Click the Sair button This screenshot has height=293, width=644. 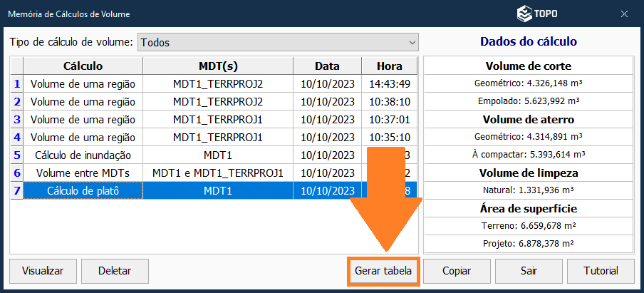[x=528, y=271]
